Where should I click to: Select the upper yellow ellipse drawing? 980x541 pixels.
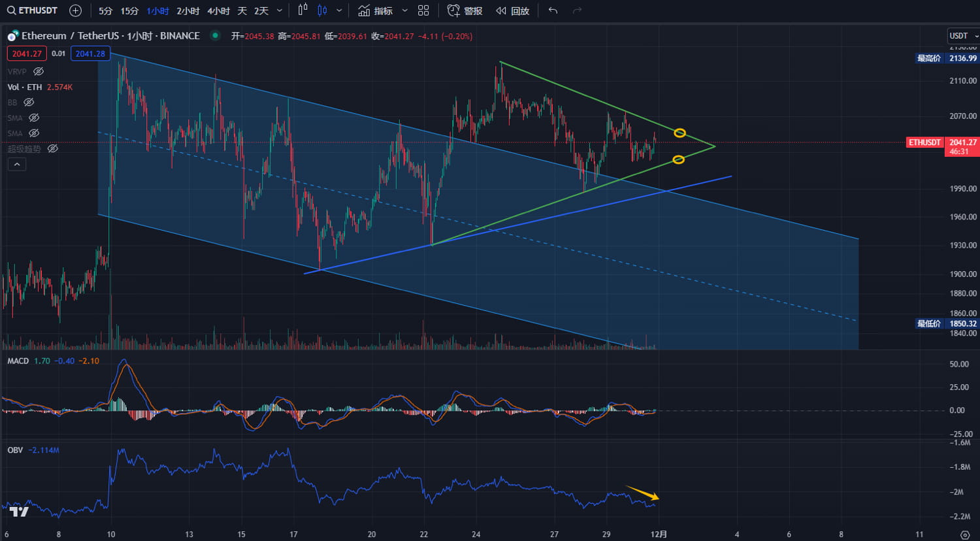pos(679,133)
